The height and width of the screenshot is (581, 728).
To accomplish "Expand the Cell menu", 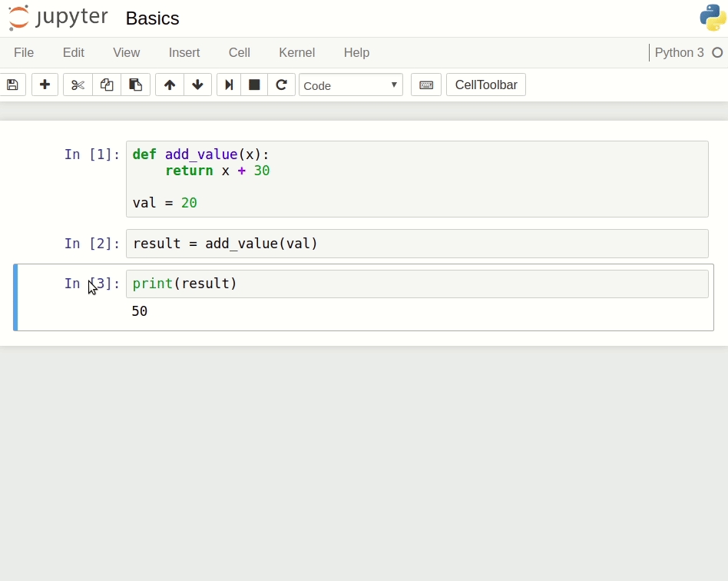I will 239,52.
